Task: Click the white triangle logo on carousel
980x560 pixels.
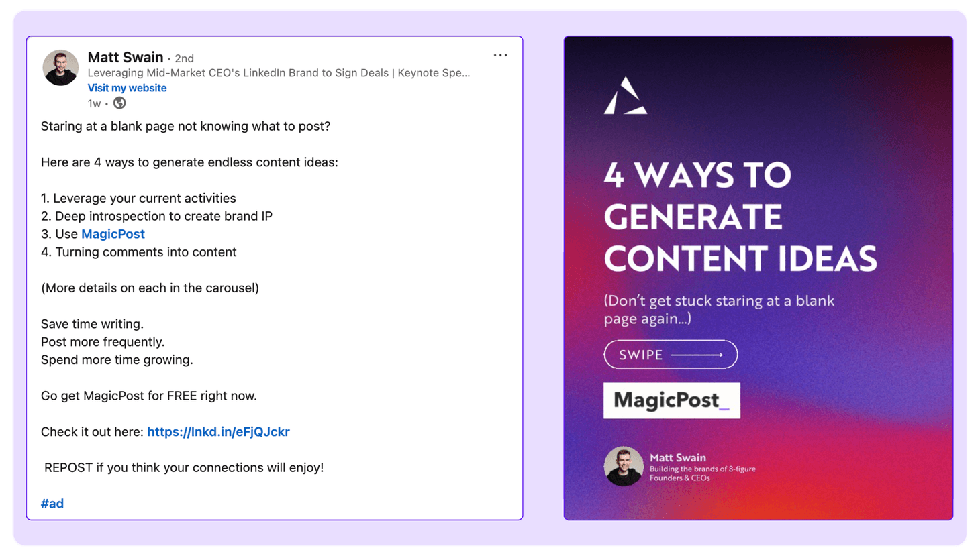Action: pyautogui.click(x=625, y=96)
